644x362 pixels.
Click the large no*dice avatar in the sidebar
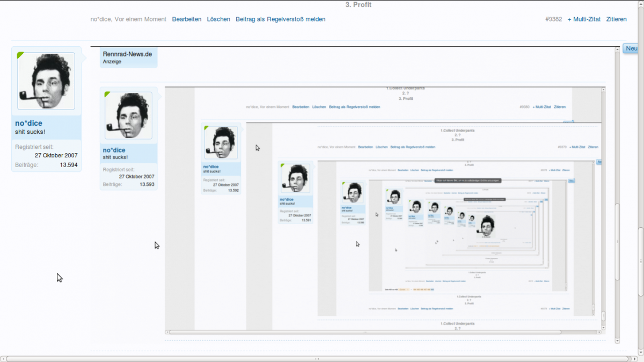[46, 81]
